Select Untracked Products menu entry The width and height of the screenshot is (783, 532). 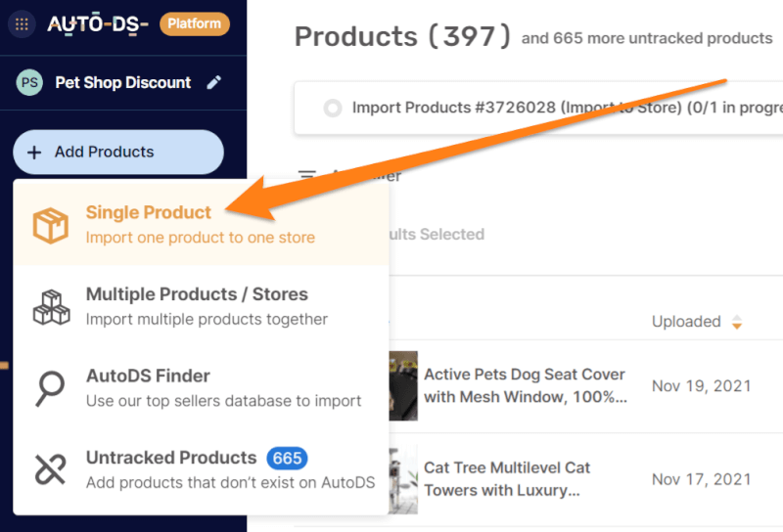(x=171, y=458)
